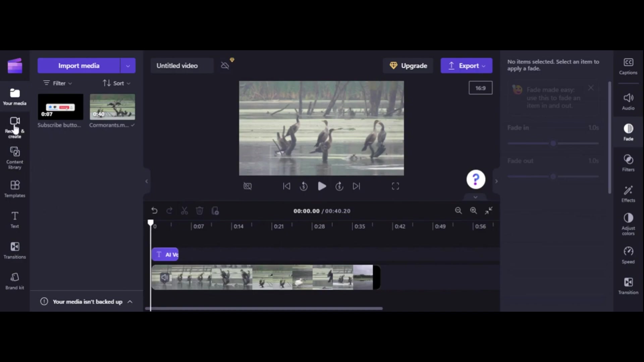Select the Subscribe button media thumbnail
Screen dimensions: 644x362
click(60, 107)
